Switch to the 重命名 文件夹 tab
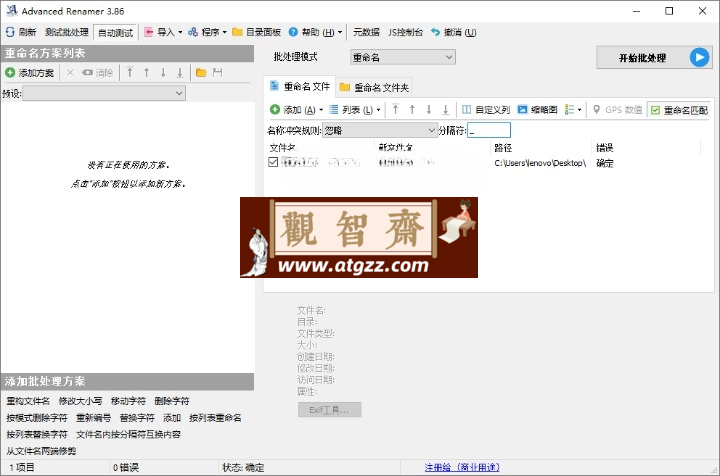 click(x=374, y=87)
